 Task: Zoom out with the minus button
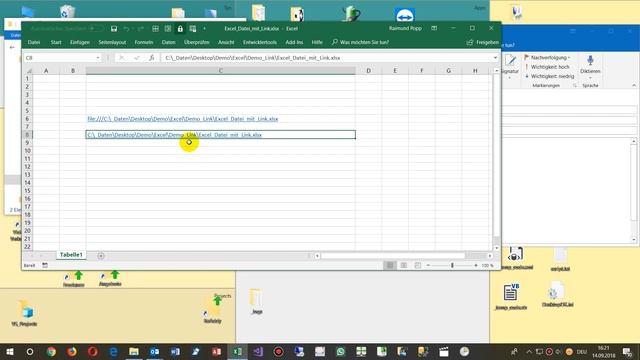point(428,265)
